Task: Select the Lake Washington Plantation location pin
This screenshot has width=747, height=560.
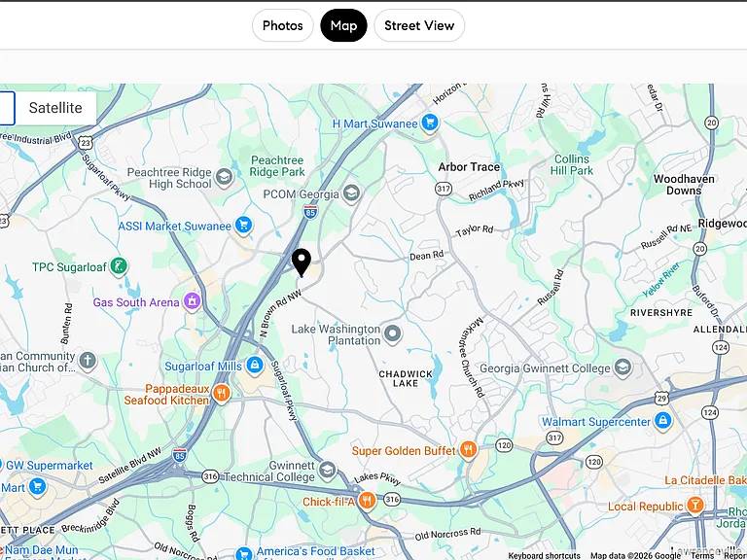Action: tap(393, 333)
